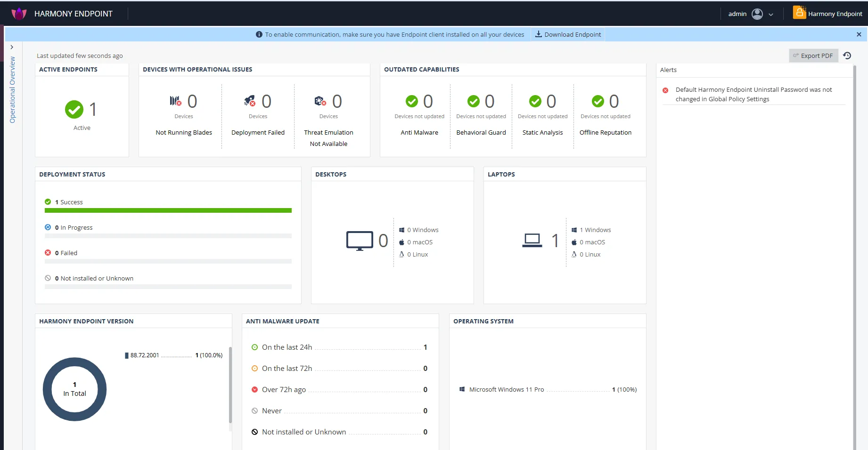Click the Export PDF button
This screenshot has width=868, height=450.
[814, 56]
